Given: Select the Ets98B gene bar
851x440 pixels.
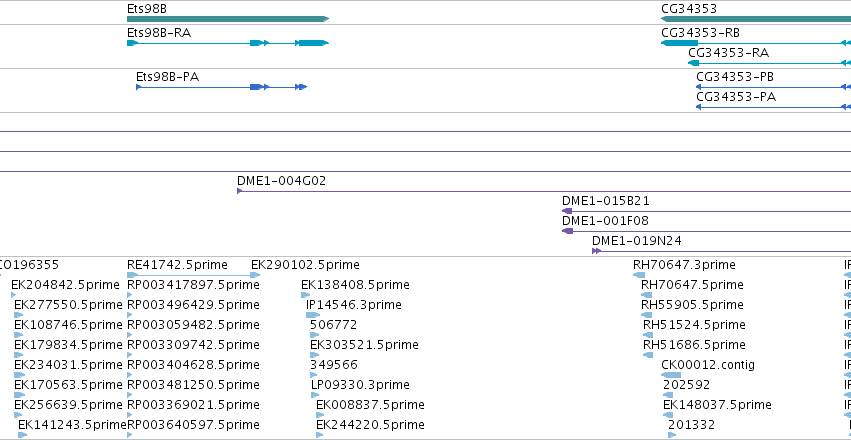Looking at the screenshot, I should [228, 19].
